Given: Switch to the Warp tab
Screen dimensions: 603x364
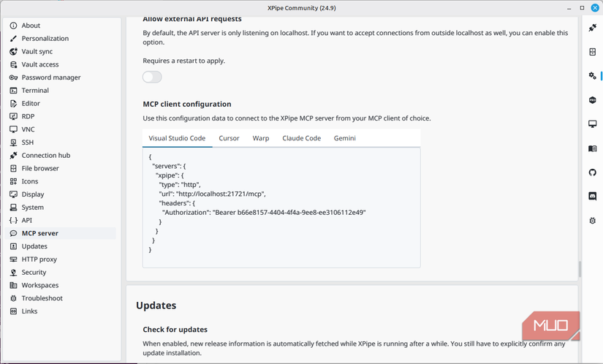Looking at the screenshot, I should pyautogui.click(x=261, y=138).
